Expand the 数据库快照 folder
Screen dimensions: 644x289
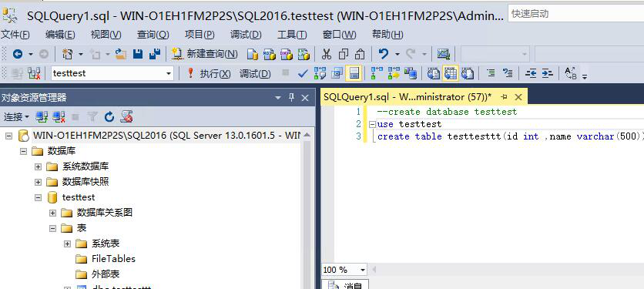[x=39, y=182]
